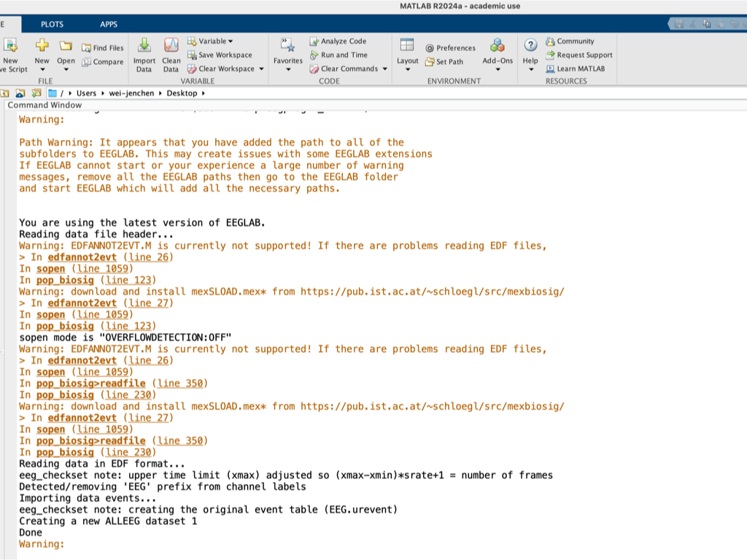Image resolution: width=747 pixels, height=560 pixels.
Task: Click the Paste clipboard icon
Action: [720, 24]
